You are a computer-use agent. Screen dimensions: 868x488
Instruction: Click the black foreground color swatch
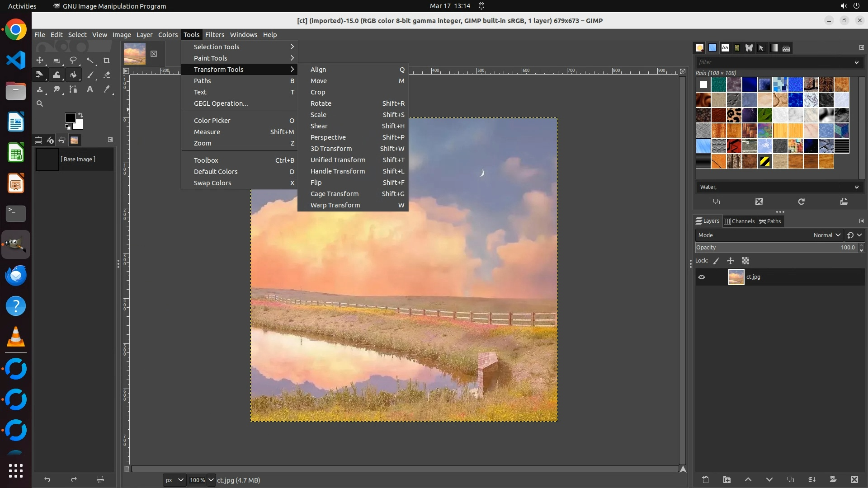[x=70, y=118]
